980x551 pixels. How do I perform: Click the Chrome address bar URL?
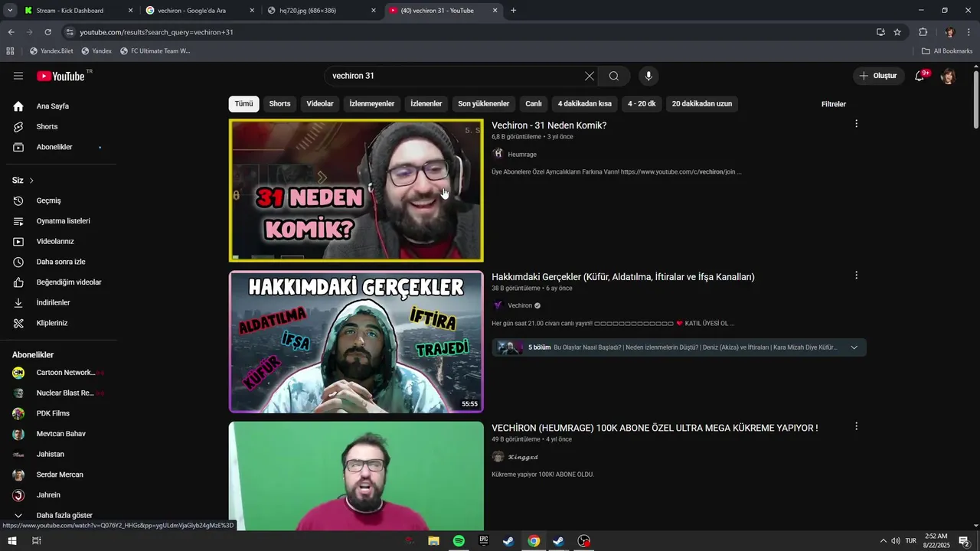tap(157, 32)
